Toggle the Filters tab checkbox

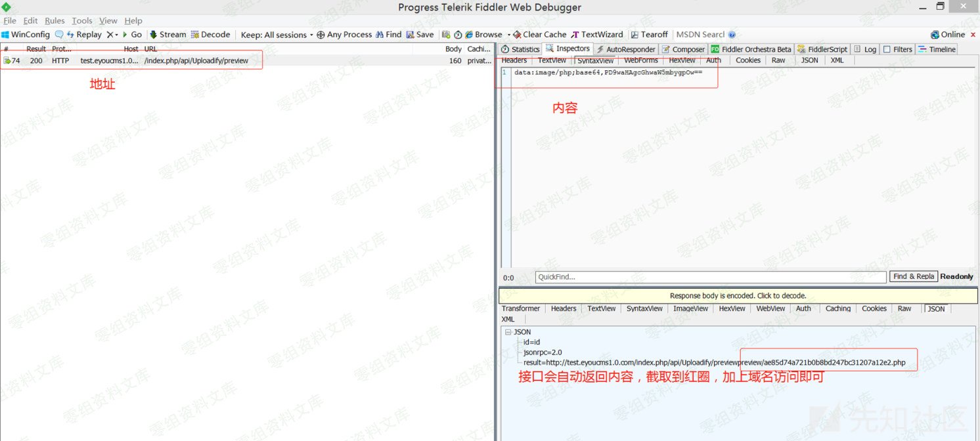[887, 49]
